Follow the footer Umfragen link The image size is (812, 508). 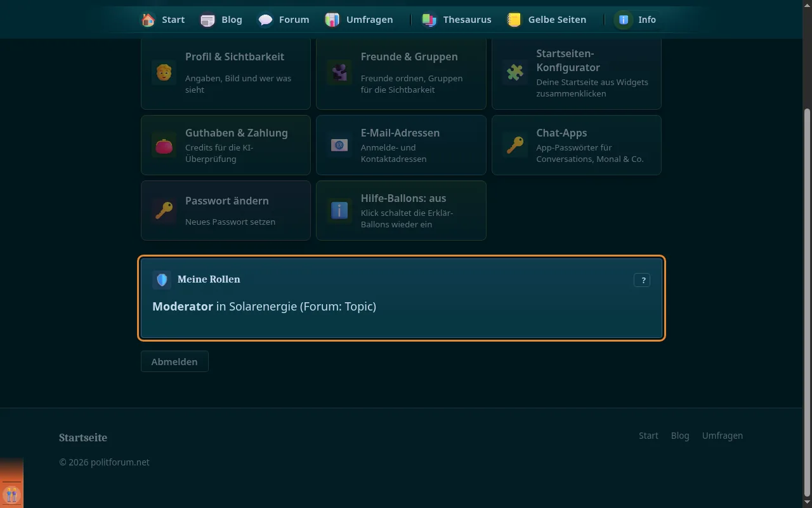coord(723,436)
